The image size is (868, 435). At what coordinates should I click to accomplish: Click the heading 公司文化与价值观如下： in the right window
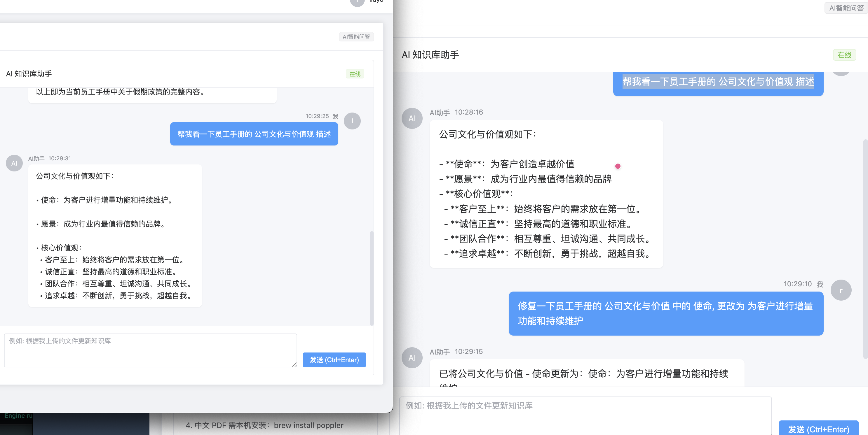pos(488,134)
